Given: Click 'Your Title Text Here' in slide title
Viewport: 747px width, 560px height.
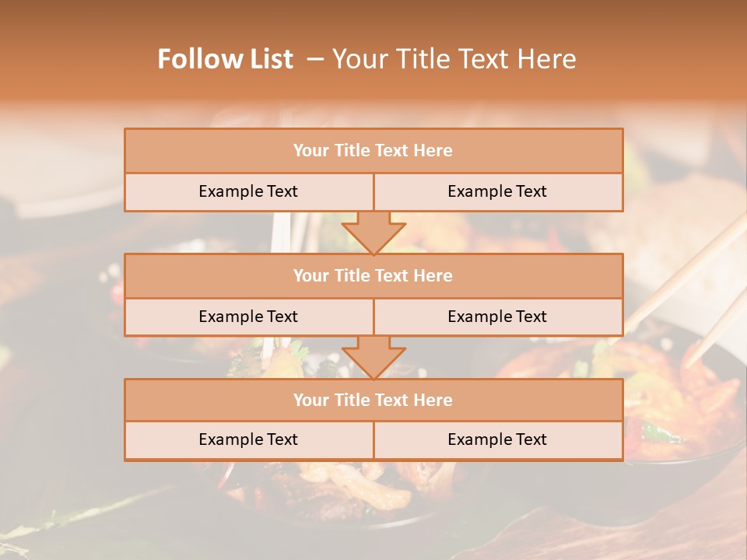Looking at the screenshot, I should coord(454,59).
